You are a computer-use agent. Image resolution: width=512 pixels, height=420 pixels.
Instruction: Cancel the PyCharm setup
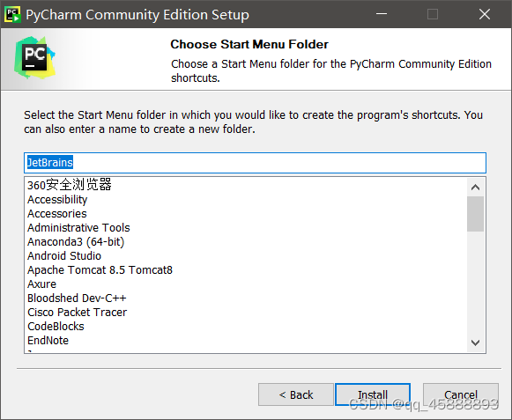[x=461, y=394]
